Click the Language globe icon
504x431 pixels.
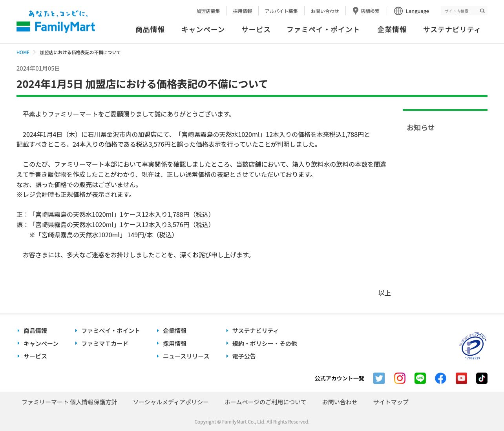398,11
